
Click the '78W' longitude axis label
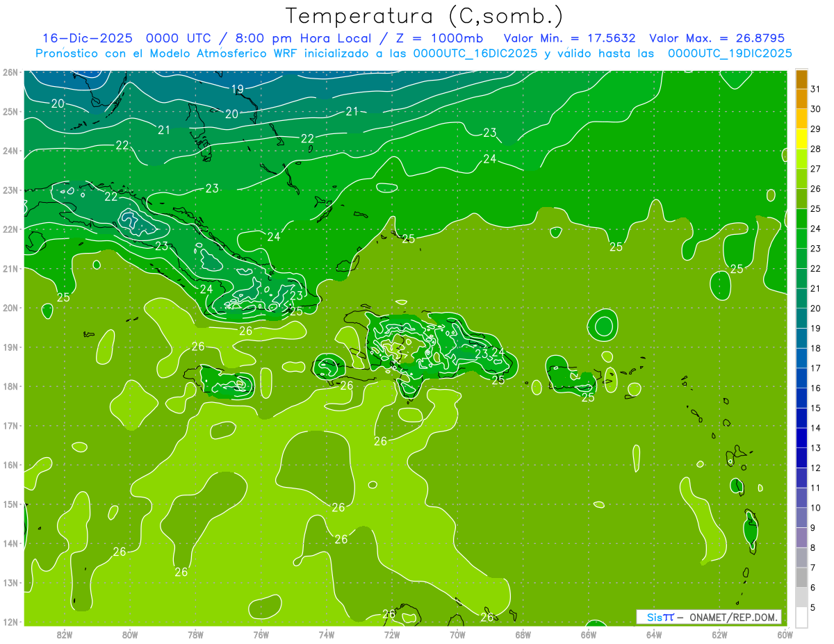point(195,634)
